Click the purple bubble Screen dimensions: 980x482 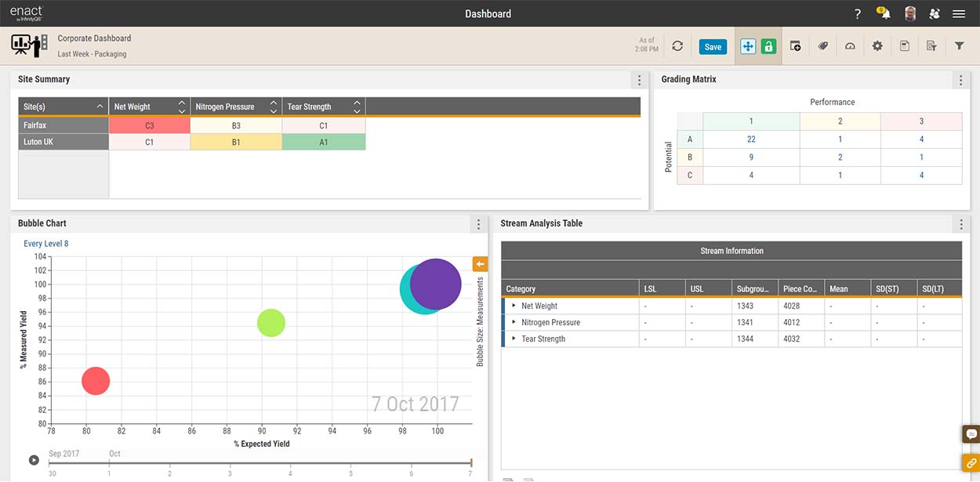point(435,284)
